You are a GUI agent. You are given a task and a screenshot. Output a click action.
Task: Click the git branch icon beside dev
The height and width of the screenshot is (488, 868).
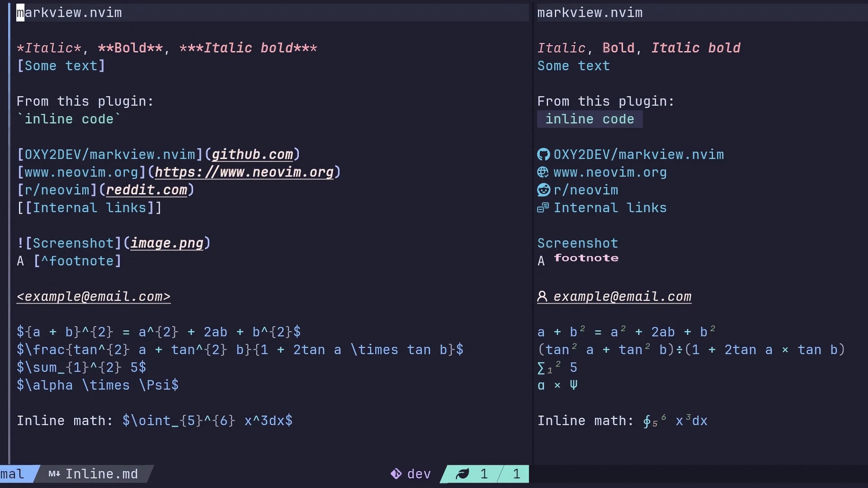tap(396, 474)
